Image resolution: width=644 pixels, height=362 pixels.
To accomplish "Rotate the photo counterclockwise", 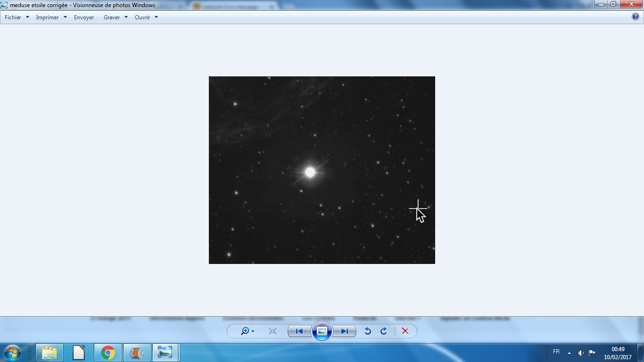I will 368,331.
